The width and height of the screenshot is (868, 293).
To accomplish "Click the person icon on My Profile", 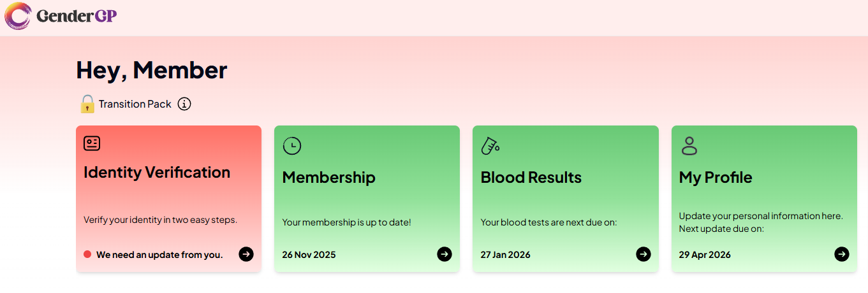I will [689, 146].
